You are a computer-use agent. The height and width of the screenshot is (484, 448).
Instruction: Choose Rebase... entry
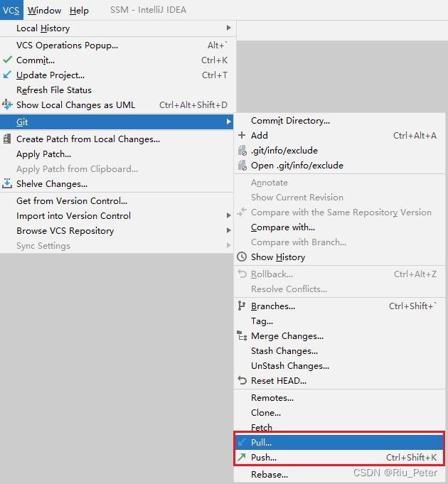click(x=340, y=474)
